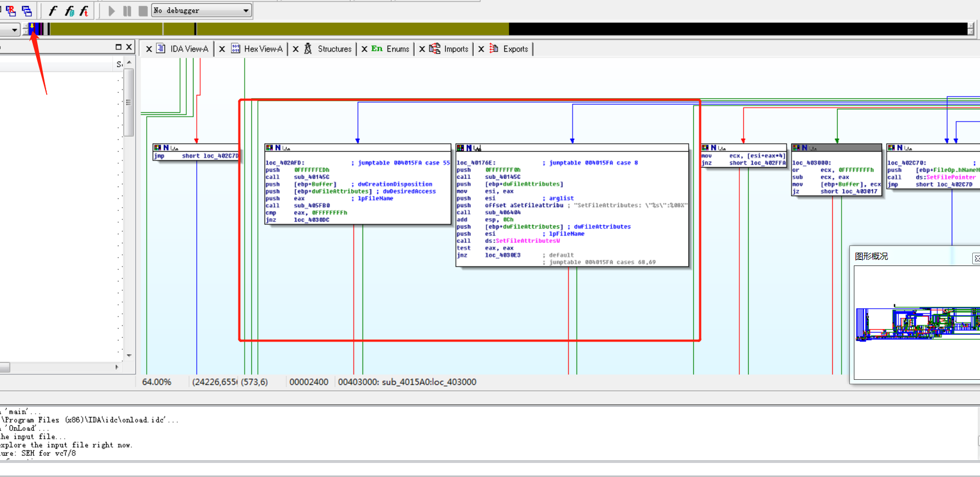This screenshot has width=980, height=477.
Task: Click the N rename icon on loc_402AFD node
Action: coord(277,148)
